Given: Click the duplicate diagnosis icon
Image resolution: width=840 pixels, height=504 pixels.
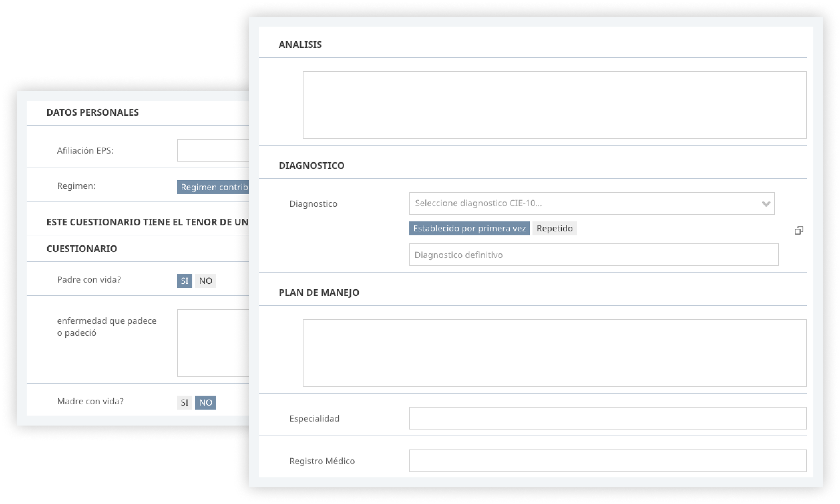Looking at the screenshot, I should tap(798, 231).
